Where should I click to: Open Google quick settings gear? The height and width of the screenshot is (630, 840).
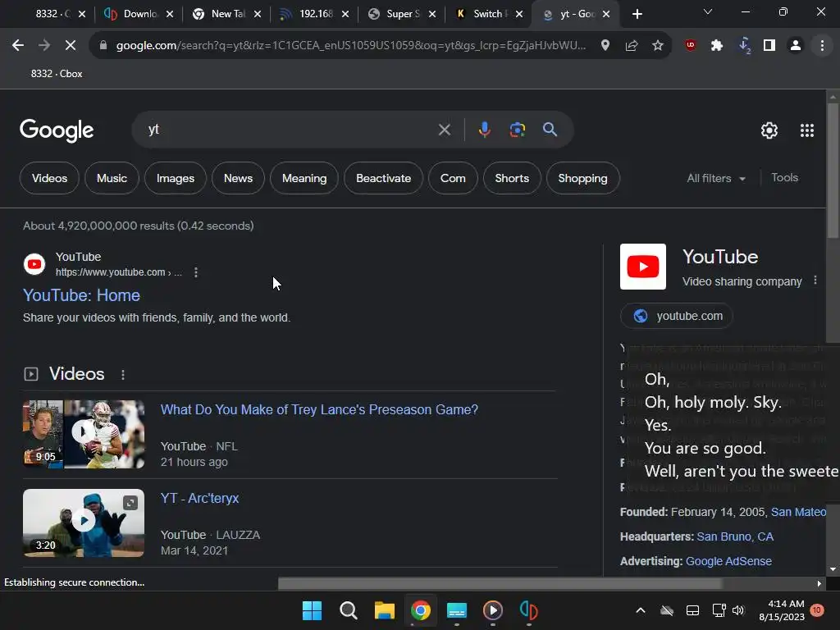click(x=769, y=130)
